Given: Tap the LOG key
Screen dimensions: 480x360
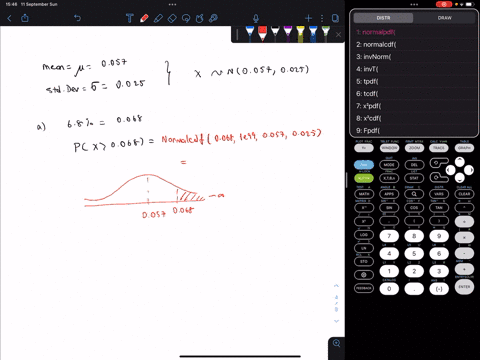Looking at the screenshot, I should pyautogui.click(x=364, y=235).
